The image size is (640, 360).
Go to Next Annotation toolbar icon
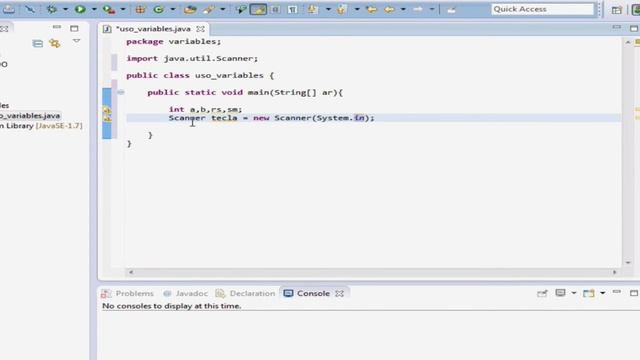[x=312, y=9]
